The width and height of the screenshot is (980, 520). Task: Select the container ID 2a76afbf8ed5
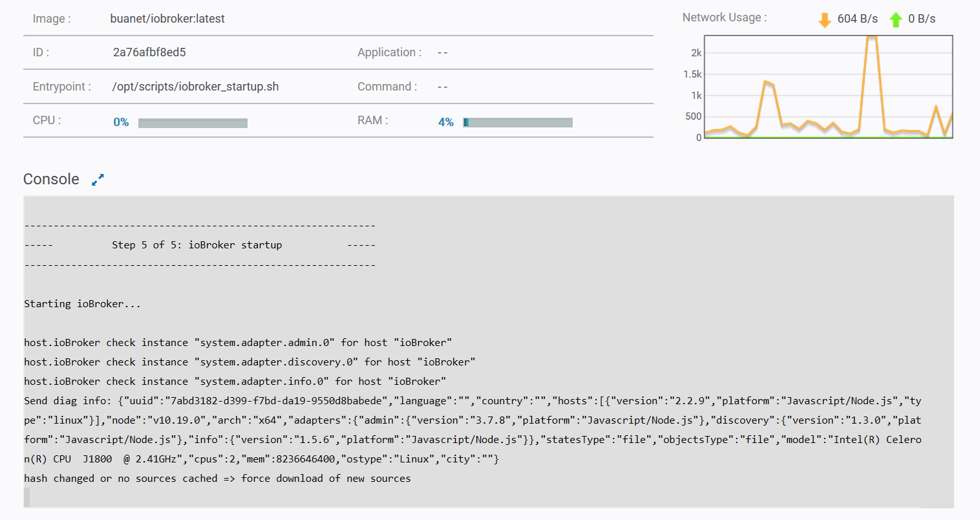click(149, 52)
